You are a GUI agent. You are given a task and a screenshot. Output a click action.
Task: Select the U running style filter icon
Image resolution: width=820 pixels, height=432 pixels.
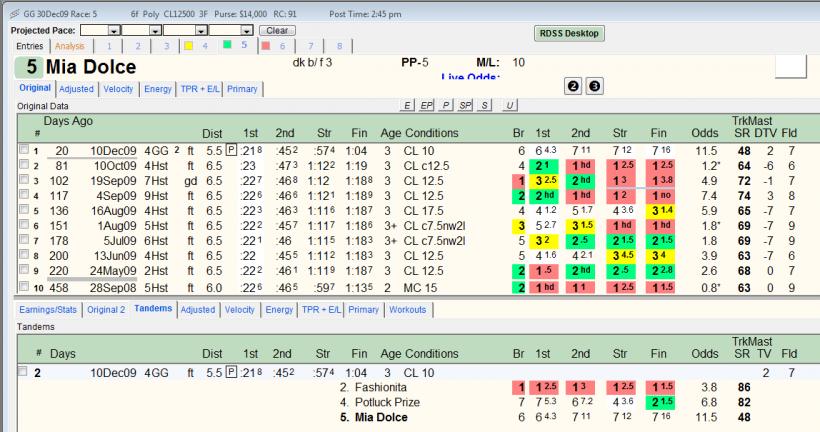click(x=509, y=105)
